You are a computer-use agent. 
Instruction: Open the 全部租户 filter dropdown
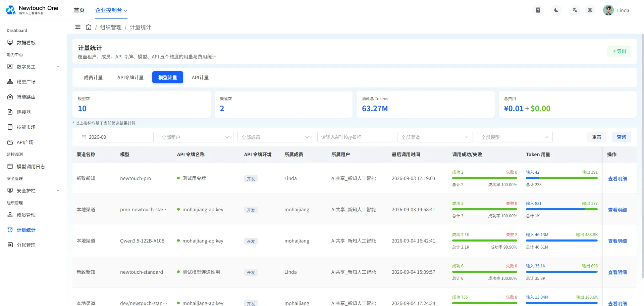(x=196, y=137)
